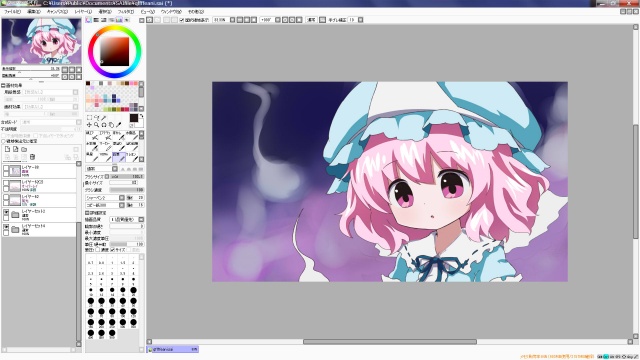Screen dimensions: 640x360
Task: Show the scratchpad panel
Action: (127, 20)
